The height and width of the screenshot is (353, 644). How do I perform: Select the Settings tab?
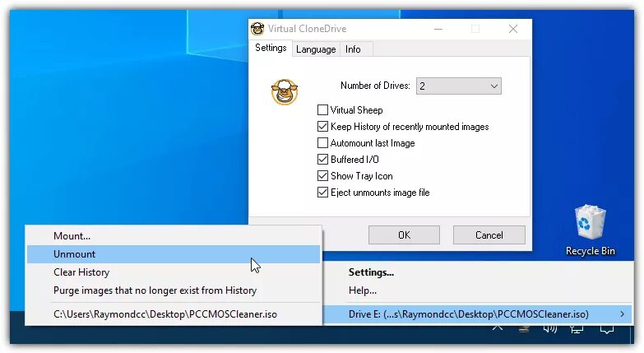(271, 48)
